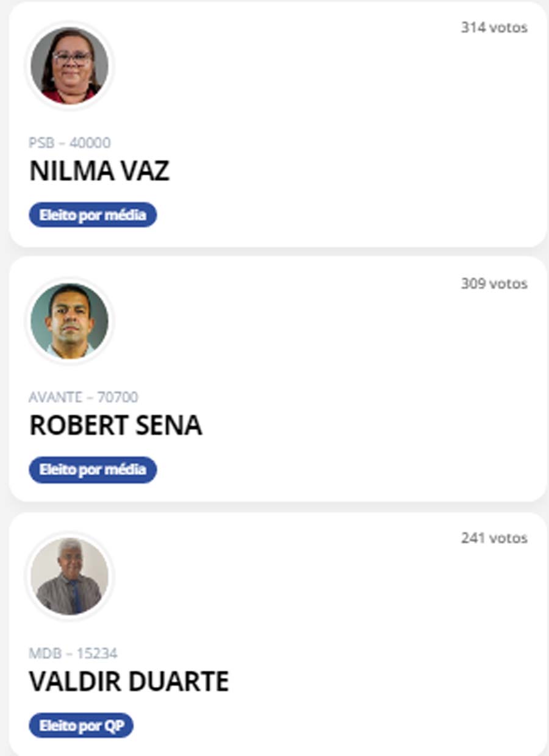Open Valdir Duarte's candidate photo
This screenshot has width=549, height=756.
[x=70, y=576]
